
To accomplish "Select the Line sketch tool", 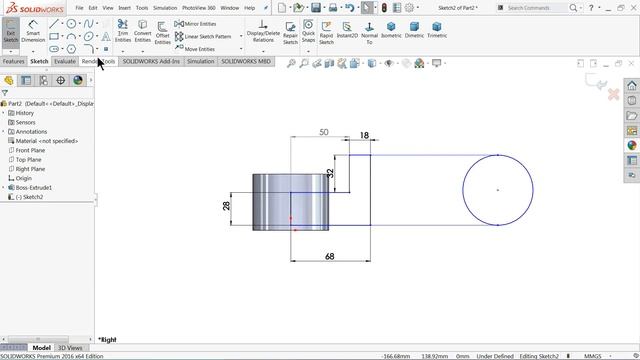I will coord(53,24).
